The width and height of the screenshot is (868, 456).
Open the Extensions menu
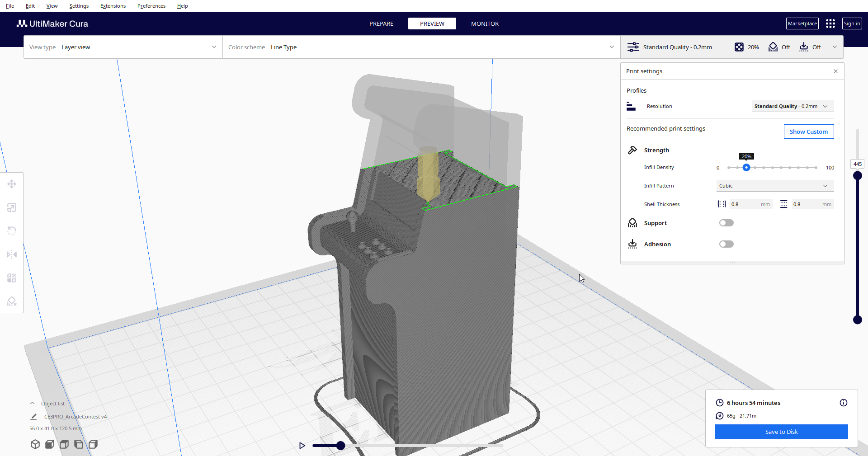click(x=113, y=6)
